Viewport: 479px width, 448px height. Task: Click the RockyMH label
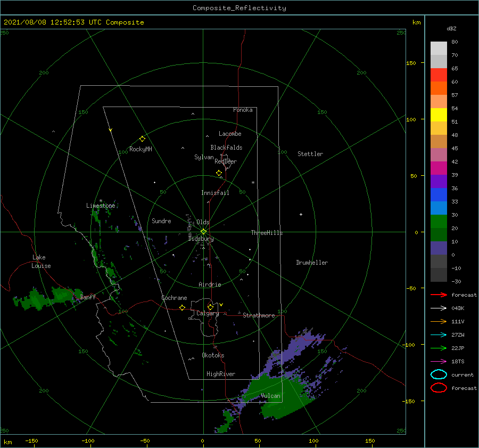[x=141, y=149]
